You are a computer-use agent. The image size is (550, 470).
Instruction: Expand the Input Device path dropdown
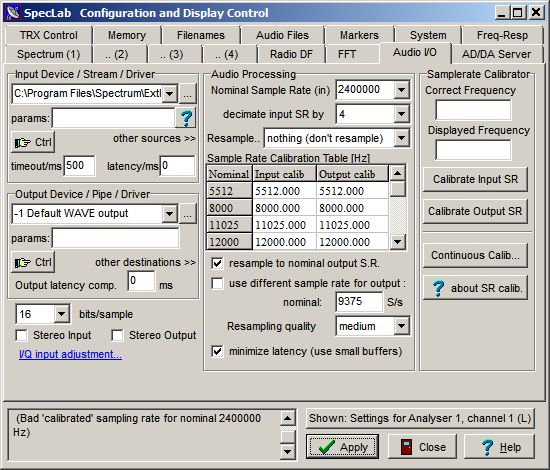(170, 94)
